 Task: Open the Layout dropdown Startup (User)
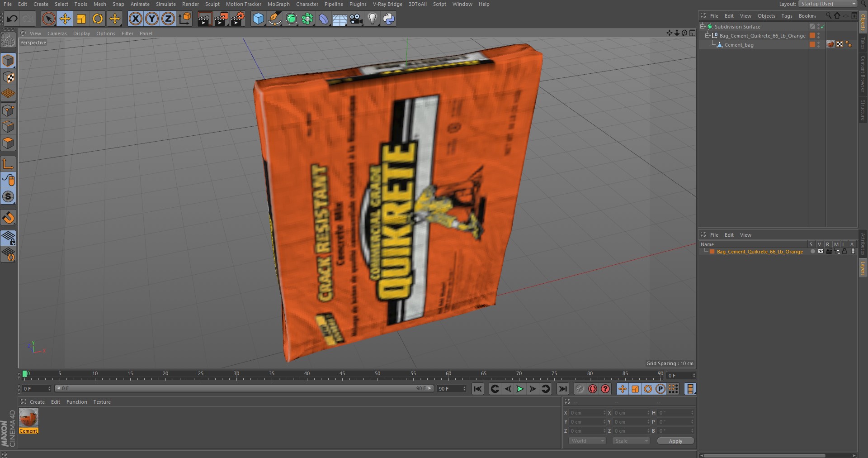[x=828, y=4]
